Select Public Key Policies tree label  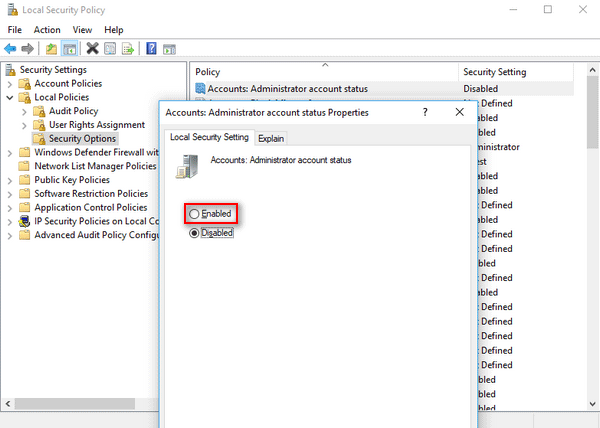[x=72, y=180]
